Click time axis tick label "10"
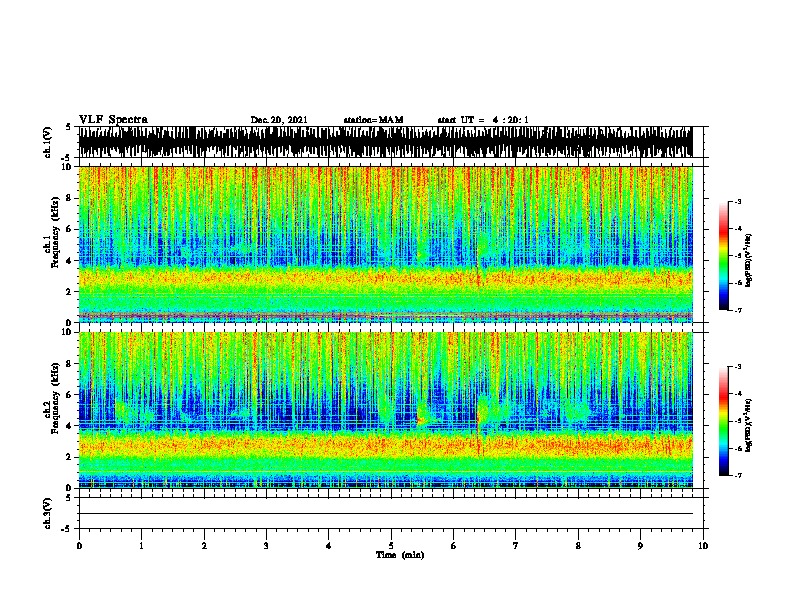Viewport: 792px width, 612px height. point(703,546)
